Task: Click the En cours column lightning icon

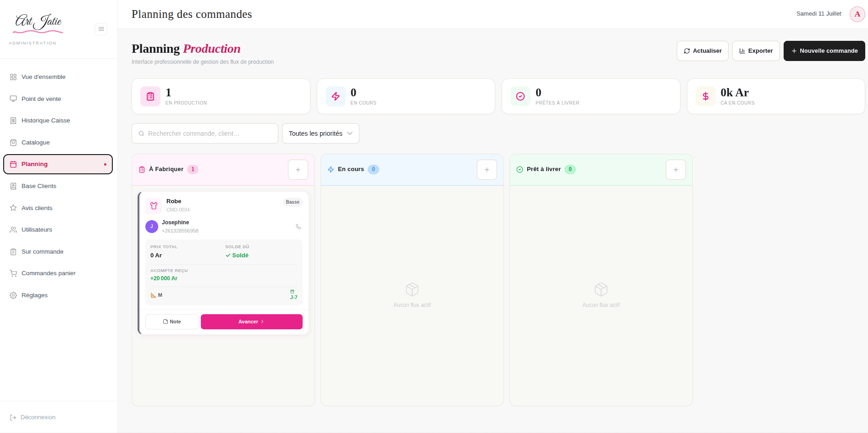Action: tap(331, 170)
